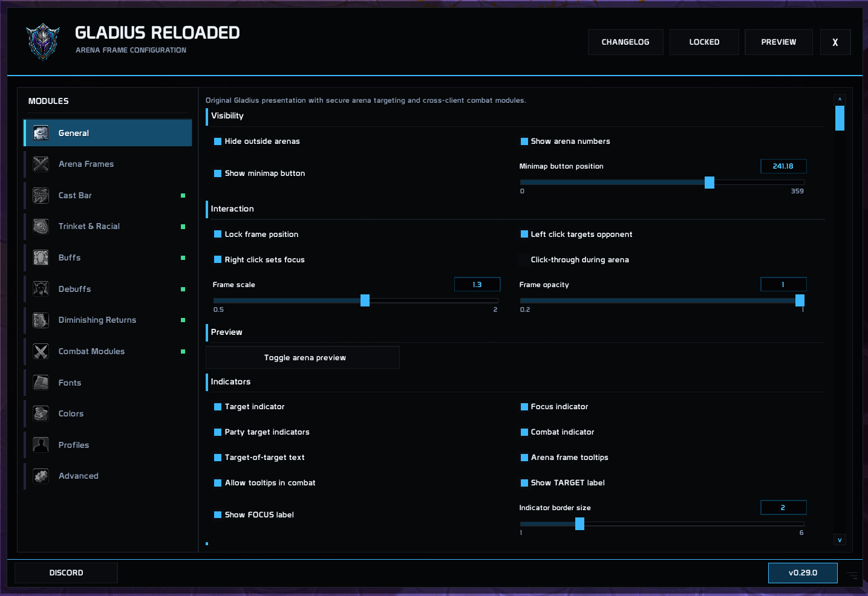Image resolution: width=868 pixels, height=596 pixels.
Task: Click the scrollbar up arrow
Action: click(840, 99)
